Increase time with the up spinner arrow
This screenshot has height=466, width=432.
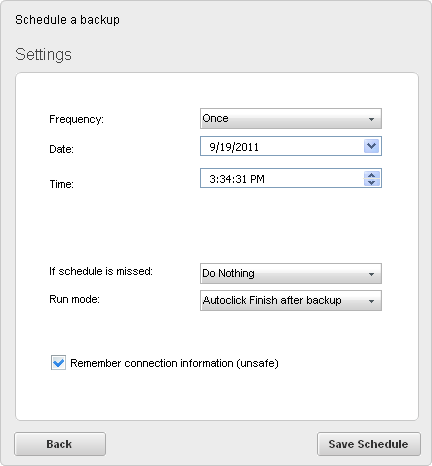372,175
